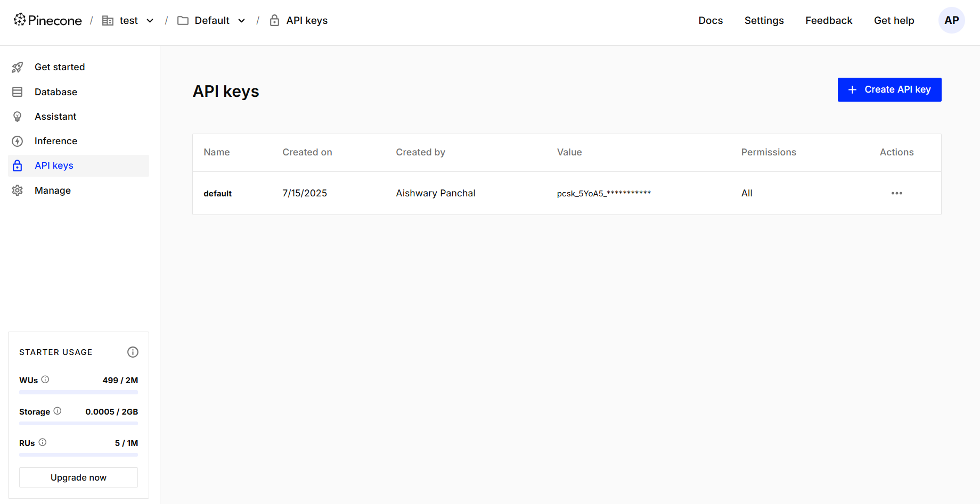
Task: Select API keys in the sidebar
Action: pyautogui.click(x=79, y=166)
